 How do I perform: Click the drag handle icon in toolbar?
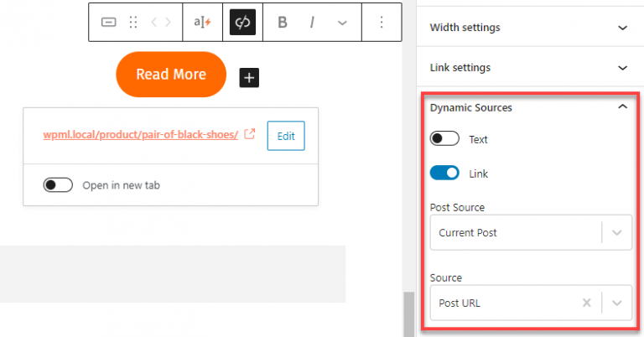click(132, 23)
